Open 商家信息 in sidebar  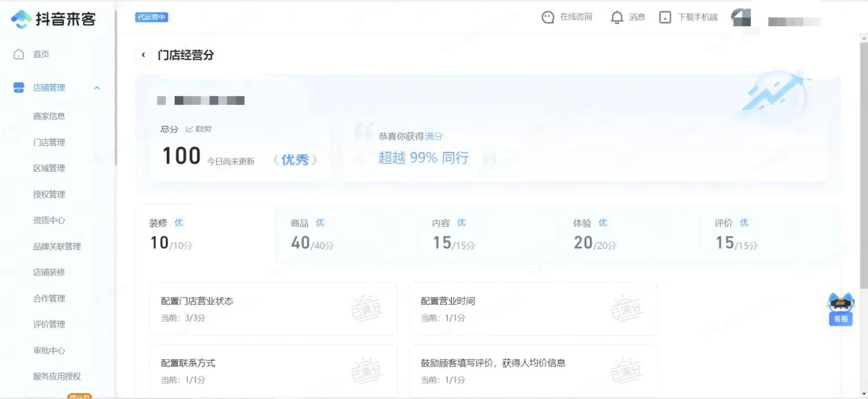(49, 116)
